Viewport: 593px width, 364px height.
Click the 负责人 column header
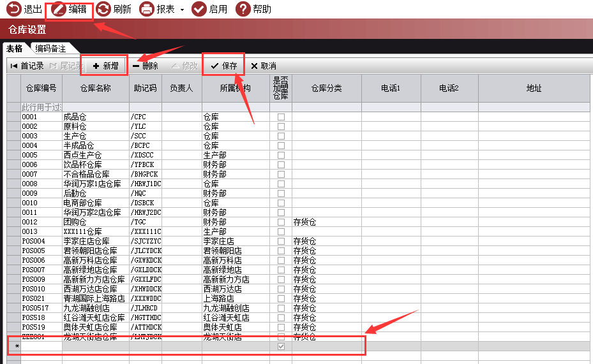tap(181, 89)
